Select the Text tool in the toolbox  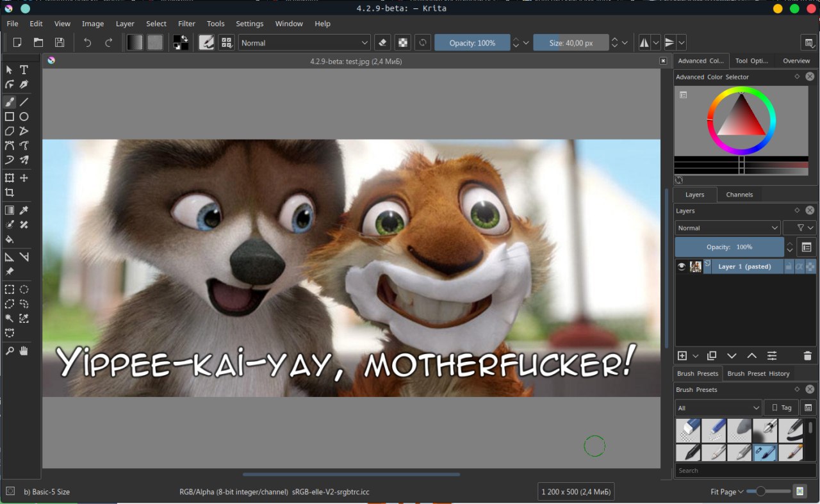pyautogui.click(x=24, y=70)
